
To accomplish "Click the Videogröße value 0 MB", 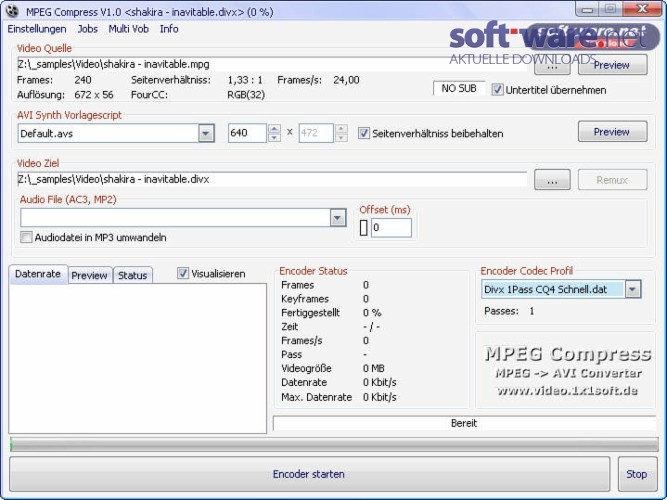I will coord(373,369).
